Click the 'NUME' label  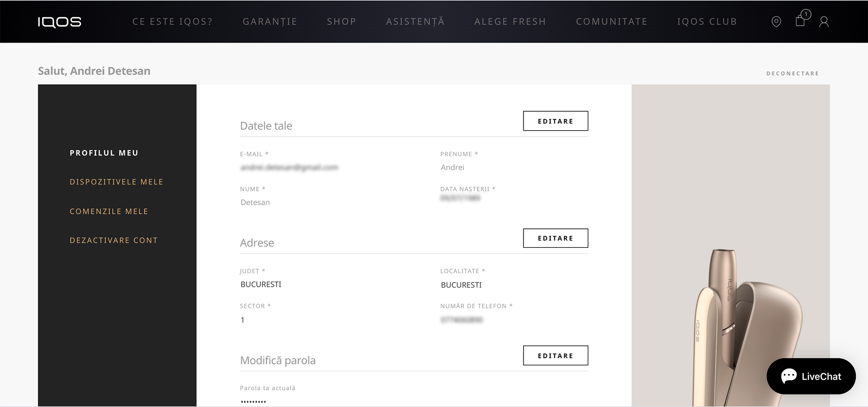pos(252,189)
